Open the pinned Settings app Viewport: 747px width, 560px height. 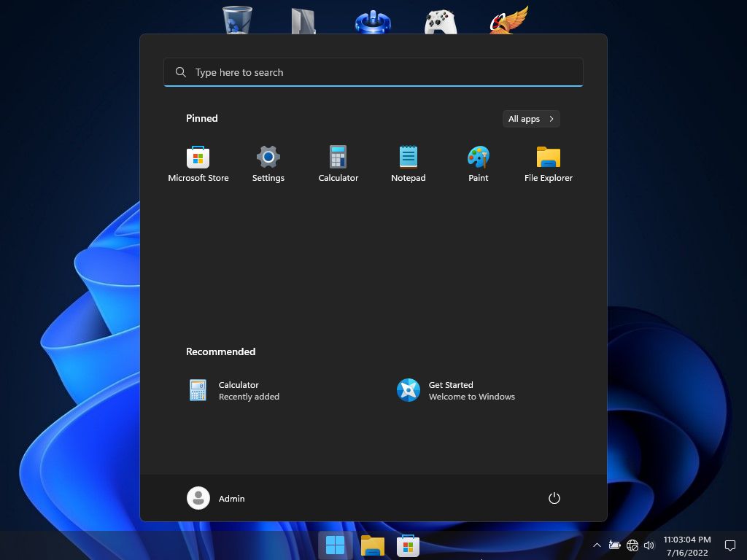coord(268,164)
